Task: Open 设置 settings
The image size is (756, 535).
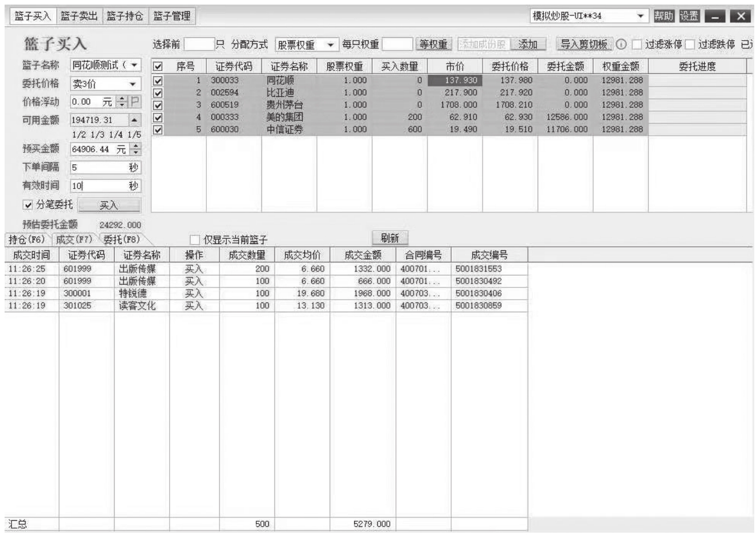Action: click(x=690, y=16)
